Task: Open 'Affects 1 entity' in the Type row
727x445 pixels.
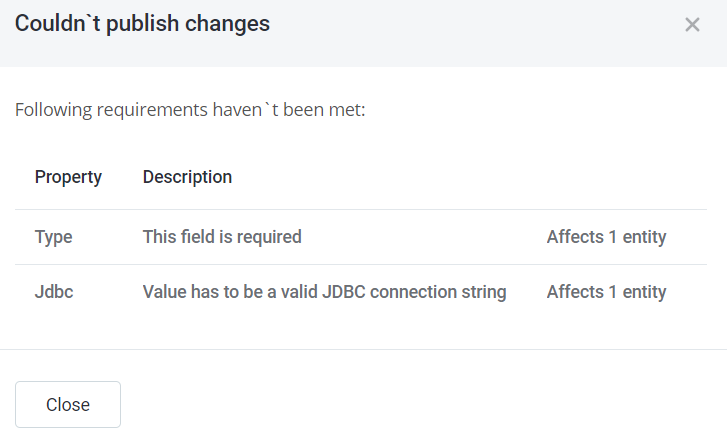Action: click(606, 237)
